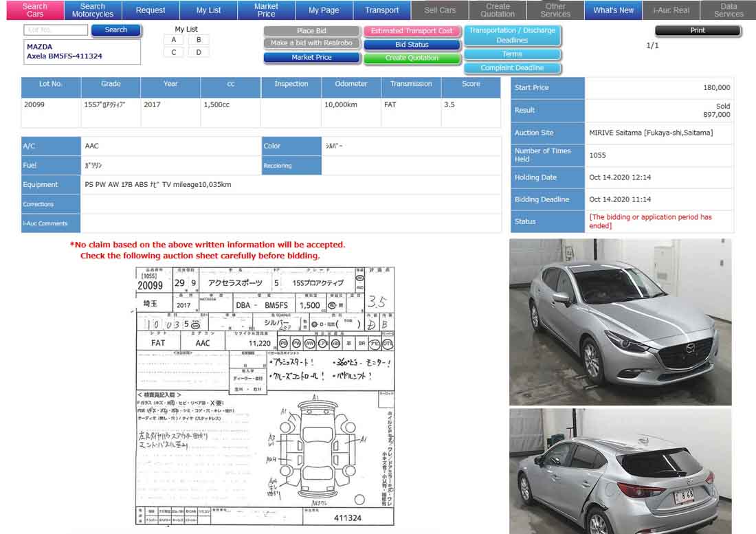Select the 10,000km odometer value
The image size is (756, 534).
click(341, 104)
